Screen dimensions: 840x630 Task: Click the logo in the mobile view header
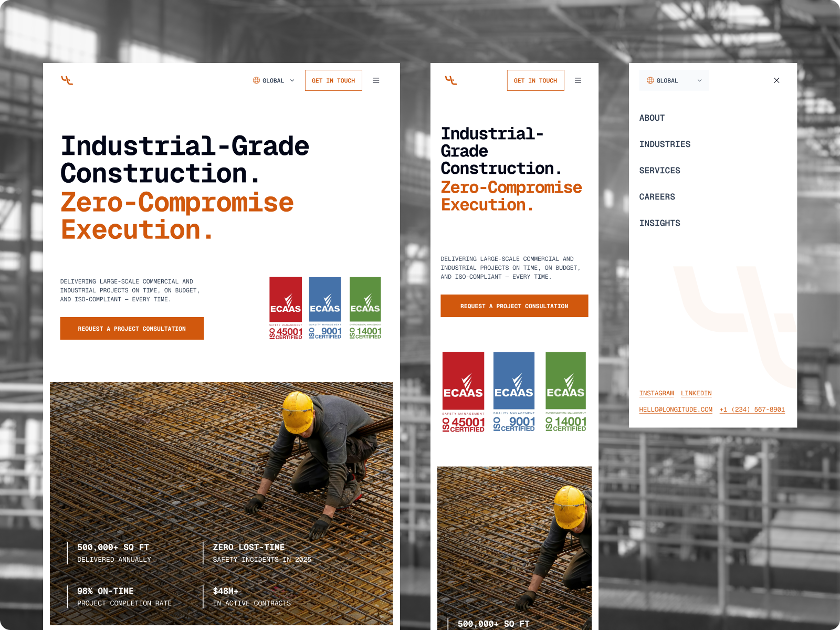(451, 80)
